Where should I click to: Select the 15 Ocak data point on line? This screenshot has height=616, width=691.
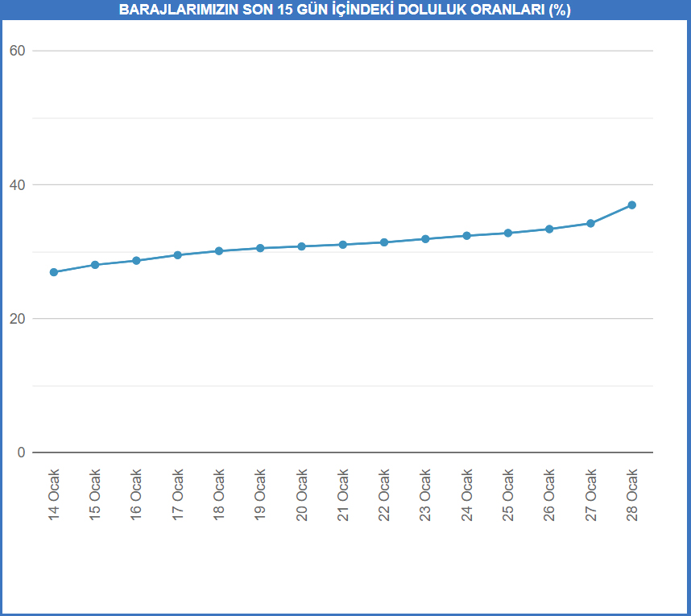(x=95, y=265)
